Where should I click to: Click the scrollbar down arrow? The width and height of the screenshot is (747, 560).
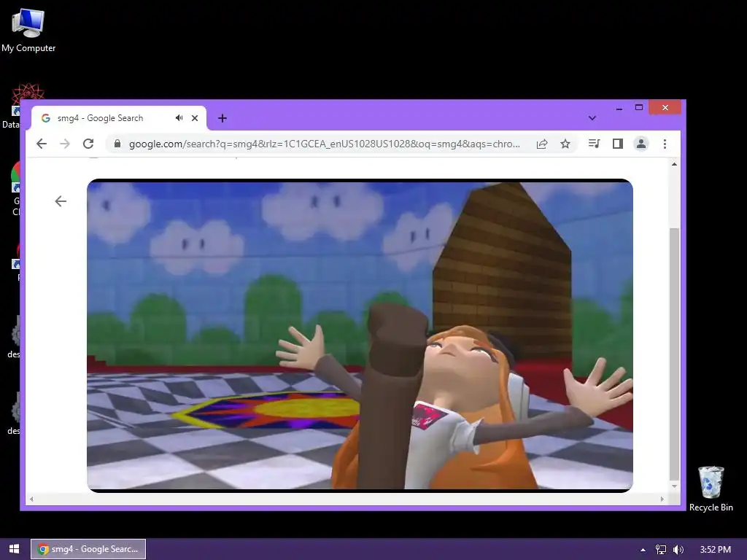(674, 486)
